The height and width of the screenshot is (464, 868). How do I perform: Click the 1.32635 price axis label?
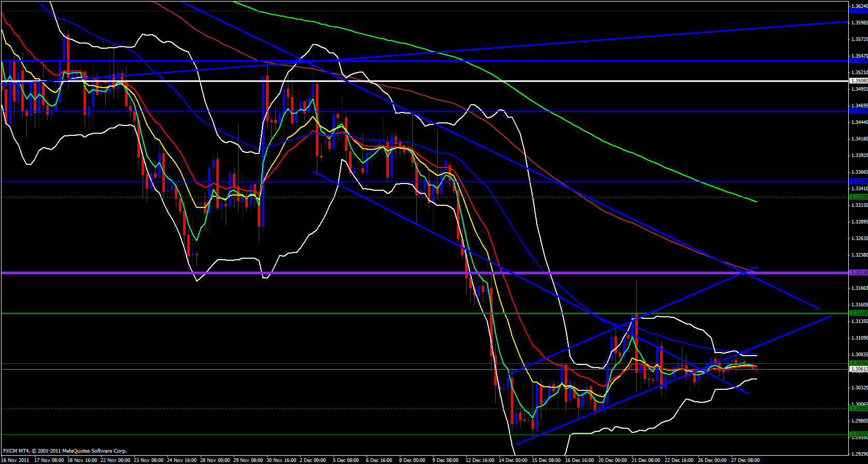point(859,238)
